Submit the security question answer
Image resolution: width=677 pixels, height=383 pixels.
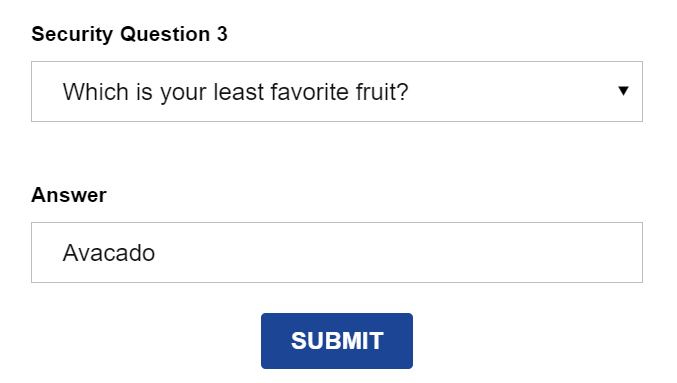(337, 341)
